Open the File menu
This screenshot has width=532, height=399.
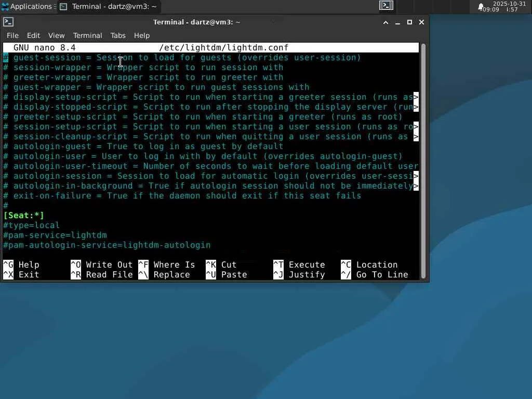(x=12, y=35)
